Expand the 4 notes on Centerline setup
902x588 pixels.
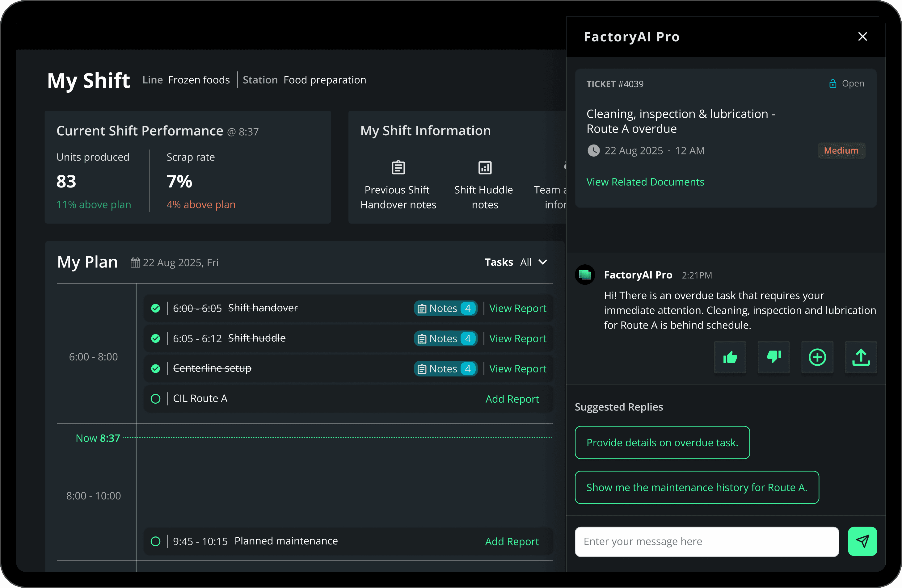[445, 368]
